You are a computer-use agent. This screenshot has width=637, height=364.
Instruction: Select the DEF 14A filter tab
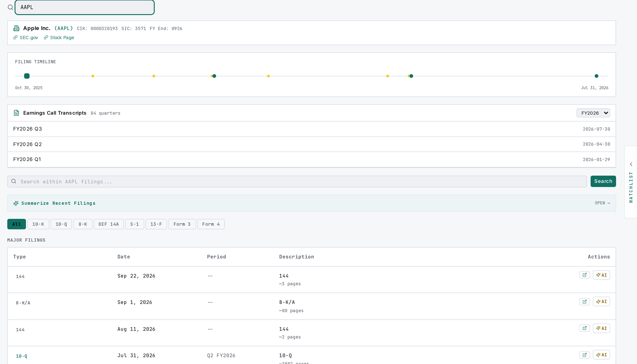[109, 224]
